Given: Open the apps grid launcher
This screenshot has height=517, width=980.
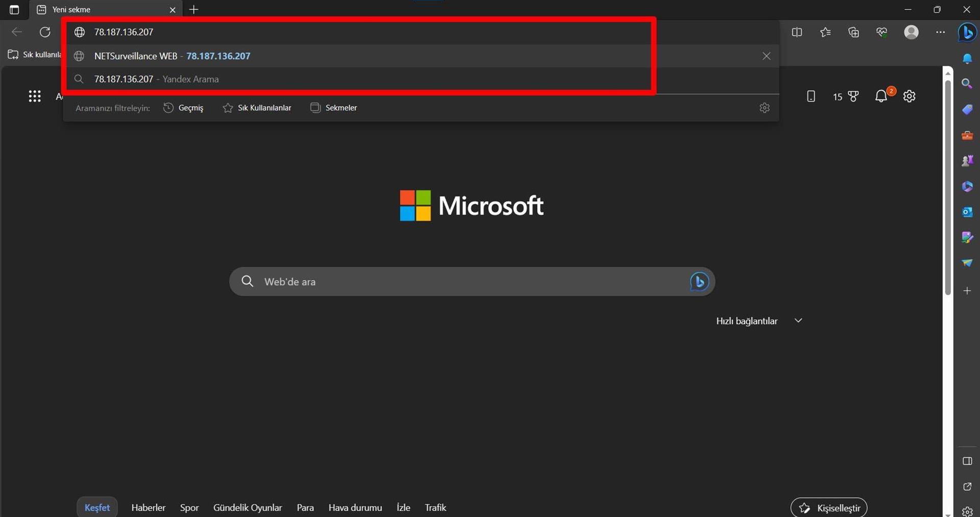Looking at the screenshot, I should [x=35, y=96].
